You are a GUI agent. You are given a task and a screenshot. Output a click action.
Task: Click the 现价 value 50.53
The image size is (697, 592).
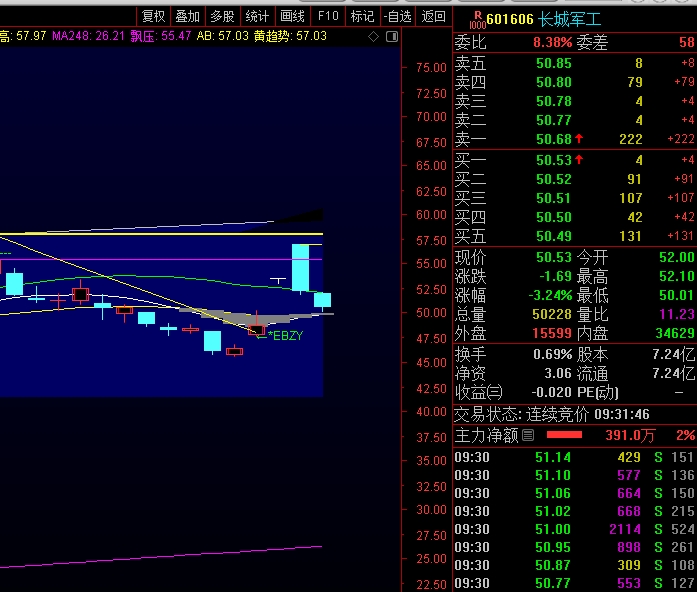tap(553, 257)
